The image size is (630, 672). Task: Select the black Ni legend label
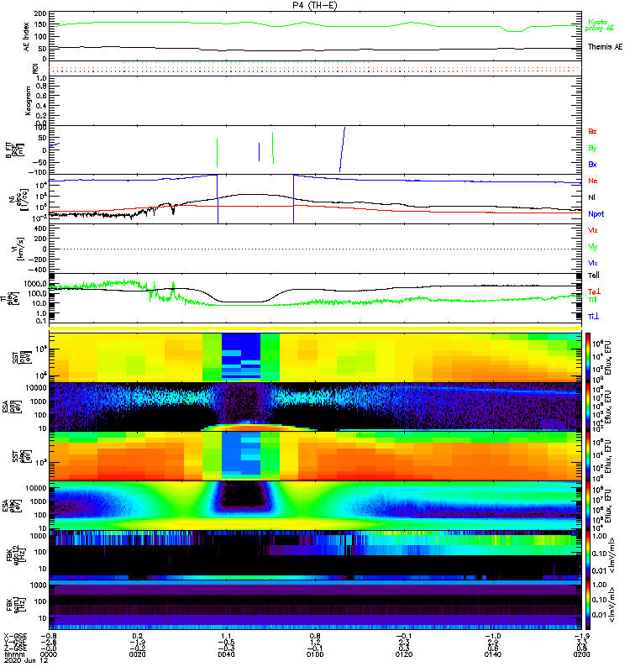pos(591,197)
